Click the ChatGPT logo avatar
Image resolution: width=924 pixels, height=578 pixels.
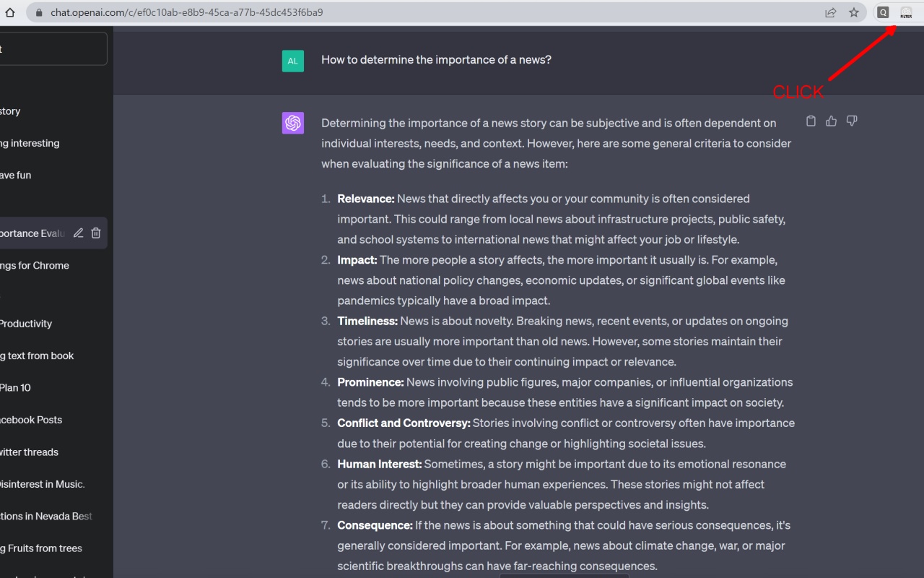293,123
